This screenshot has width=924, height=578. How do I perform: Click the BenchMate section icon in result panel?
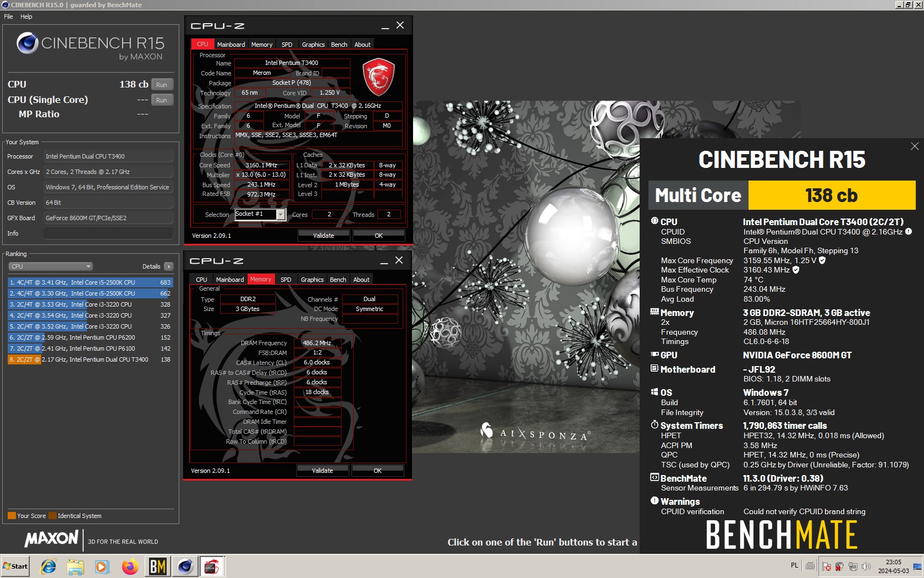click(x=654, y=478)
